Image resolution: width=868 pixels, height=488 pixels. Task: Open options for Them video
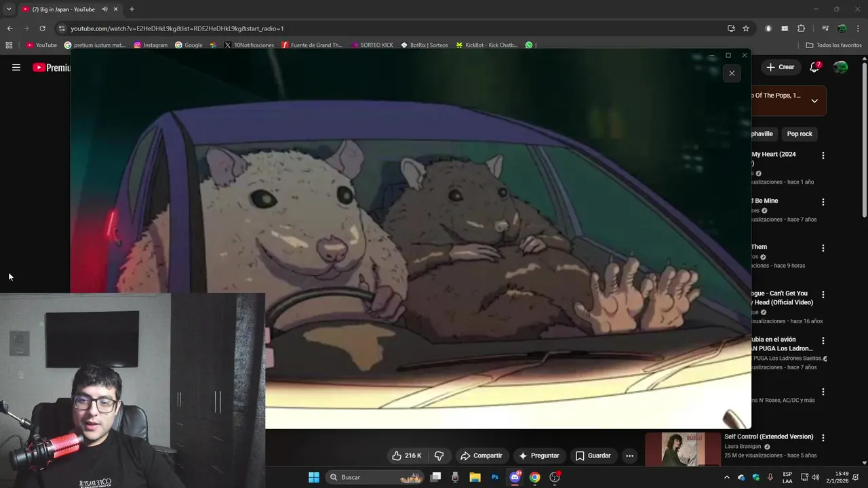(823, 248)
